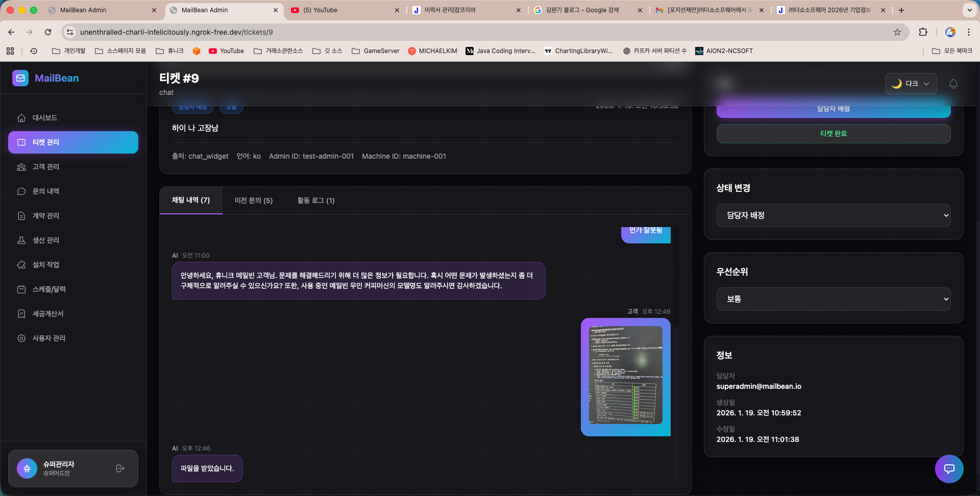Open the 스케줄/달력 calendar icon
This screenshot has width=980, height=496.
pos(21,289)
